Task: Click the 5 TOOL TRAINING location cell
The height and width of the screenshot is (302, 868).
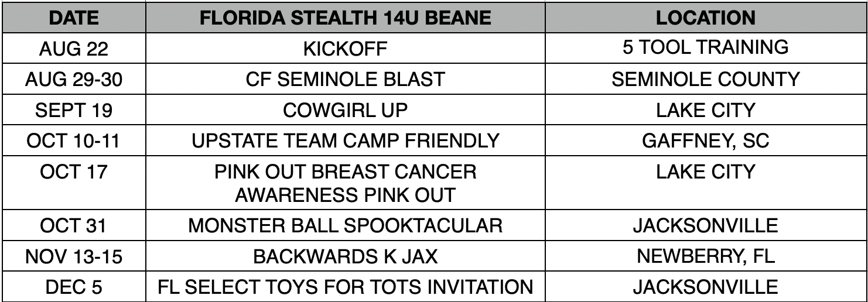Action: [x=706, y=49]
